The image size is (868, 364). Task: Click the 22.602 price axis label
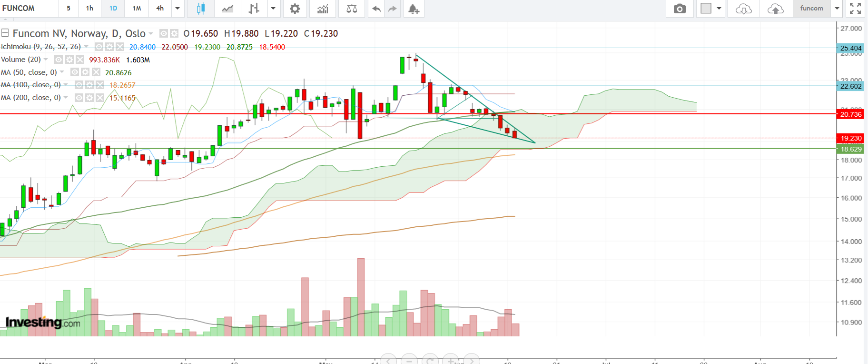point(851,86)
